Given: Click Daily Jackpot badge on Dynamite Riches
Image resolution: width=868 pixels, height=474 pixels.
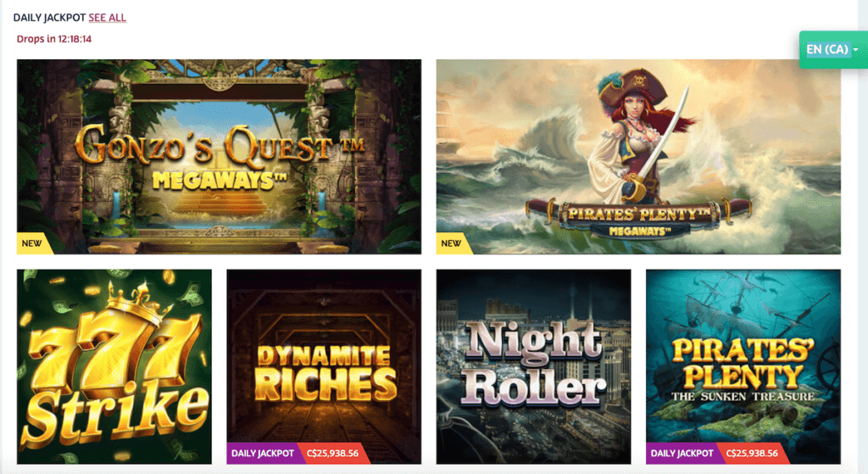Looking at the screenshot, I should [x=263, y=453].
